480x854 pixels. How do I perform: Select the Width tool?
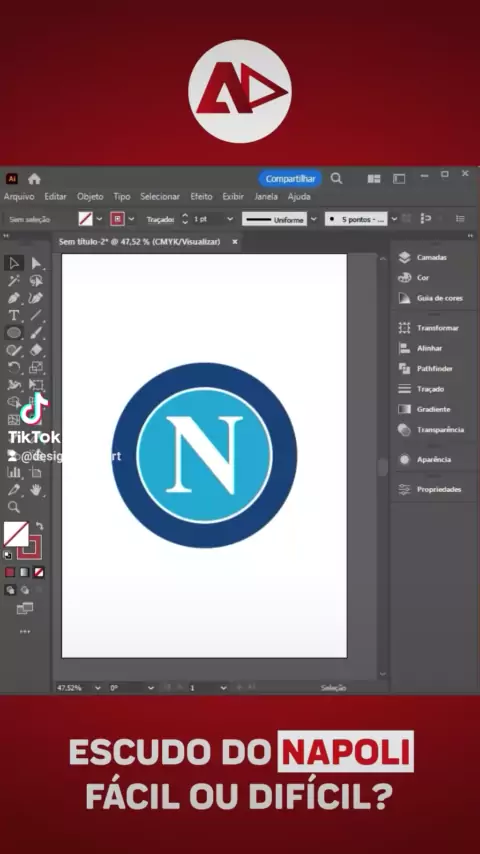click(14, 385)
